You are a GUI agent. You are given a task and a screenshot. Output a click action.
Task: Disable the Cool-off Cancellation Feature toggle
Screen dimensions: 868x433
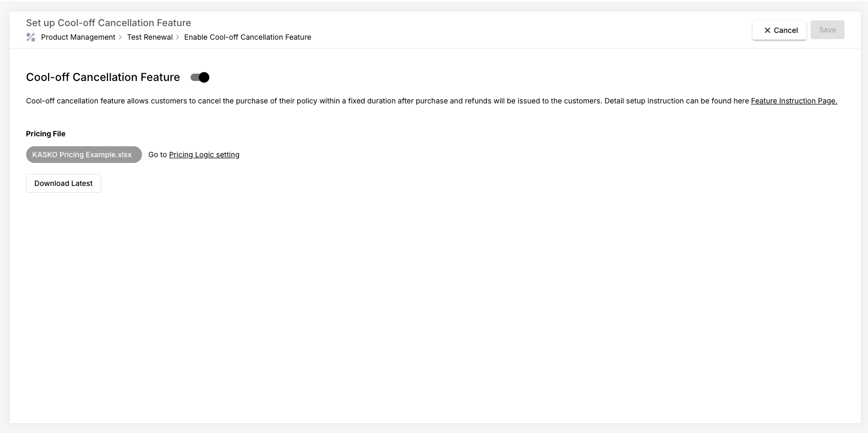[x=200, y=77]
